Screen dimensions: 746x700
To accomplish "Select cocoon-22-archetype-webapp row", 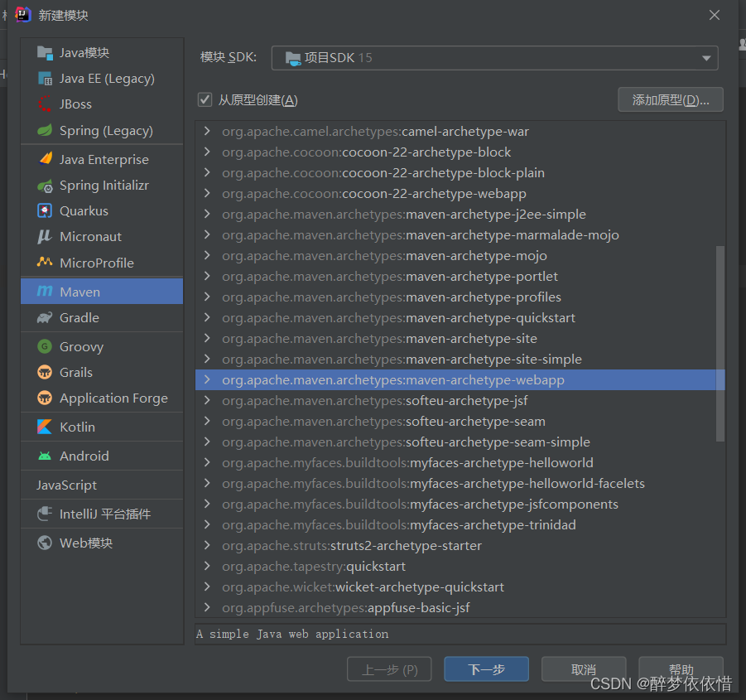I will (x=460, y=194).
